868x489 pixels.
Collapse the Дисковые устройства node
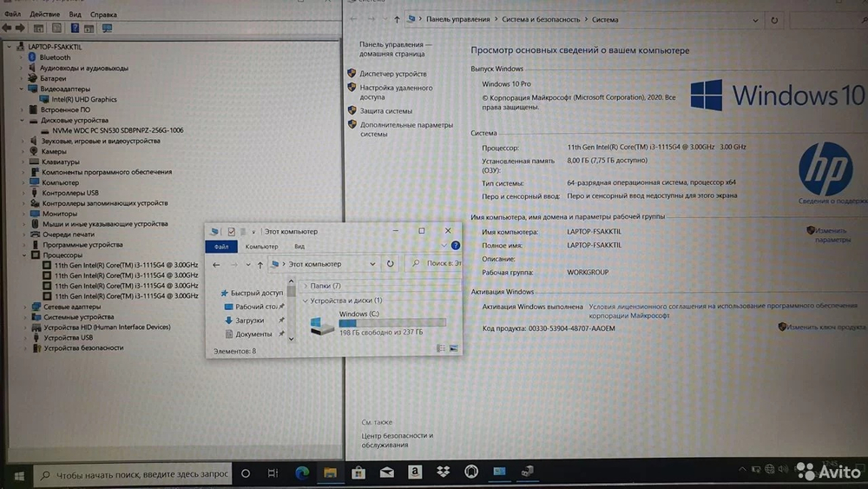click(23, 120)
